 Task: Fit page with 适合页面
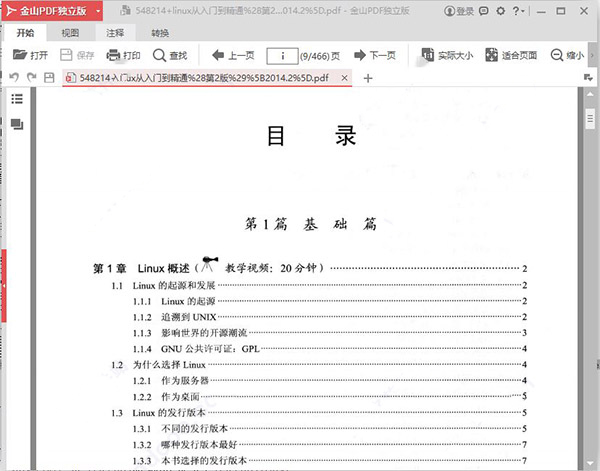(x=511, y=55)
